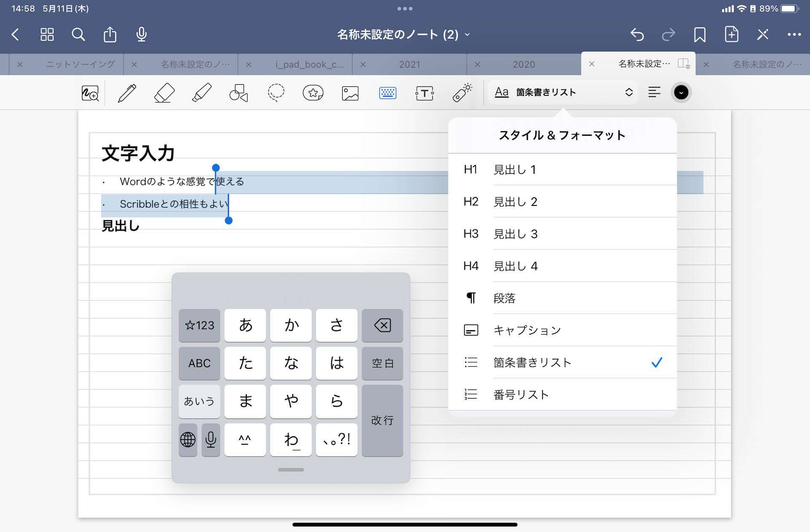Open the text alignment options
This screenshot has width=810, height=532.
click(x=654, y=92)
